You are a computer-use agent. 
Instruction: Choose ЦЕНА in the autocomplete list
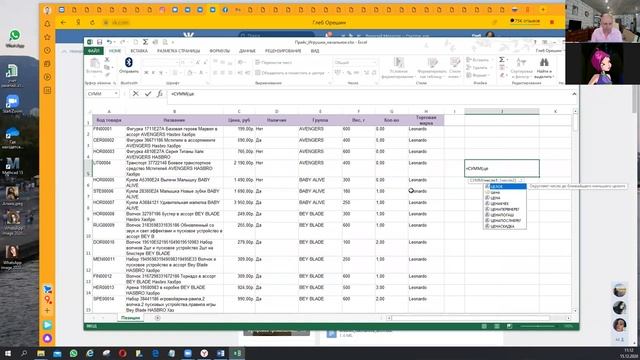pos(505,198)
